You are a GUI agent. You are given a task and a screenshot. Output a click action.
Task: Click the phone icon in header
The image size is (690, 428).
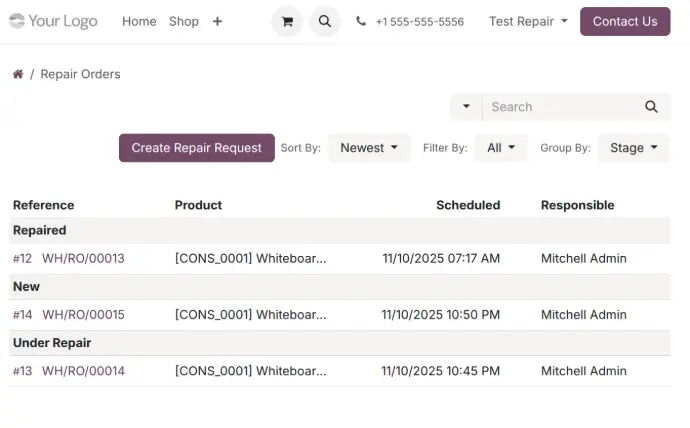[x=361, y=21]
